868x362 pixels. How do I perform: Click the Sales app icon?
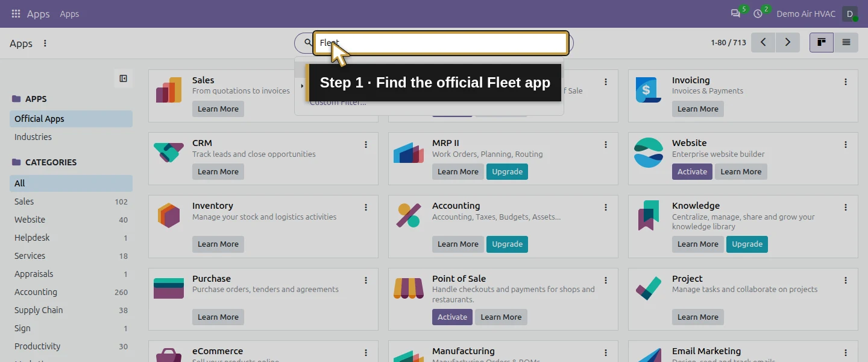pyautogui.click(x=169, y=90)
